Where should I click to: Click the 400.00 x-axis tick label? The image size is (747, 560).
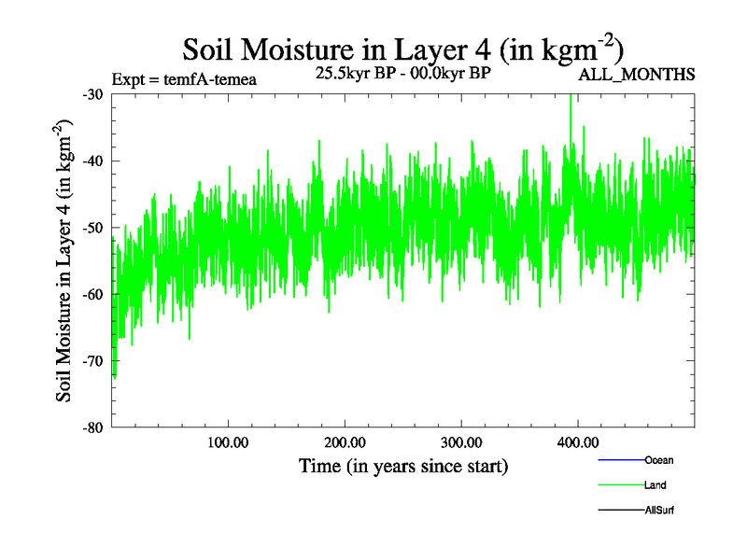point(578,442)
